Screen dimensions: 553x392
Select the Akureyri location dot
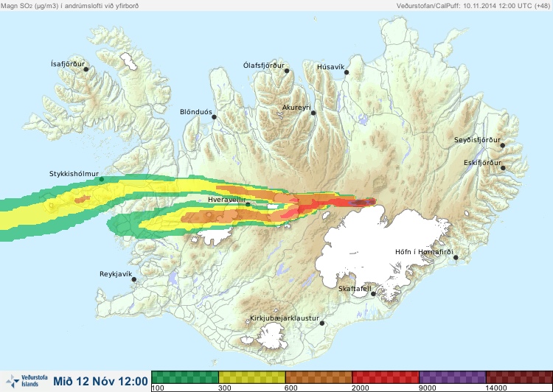point(313,113)
